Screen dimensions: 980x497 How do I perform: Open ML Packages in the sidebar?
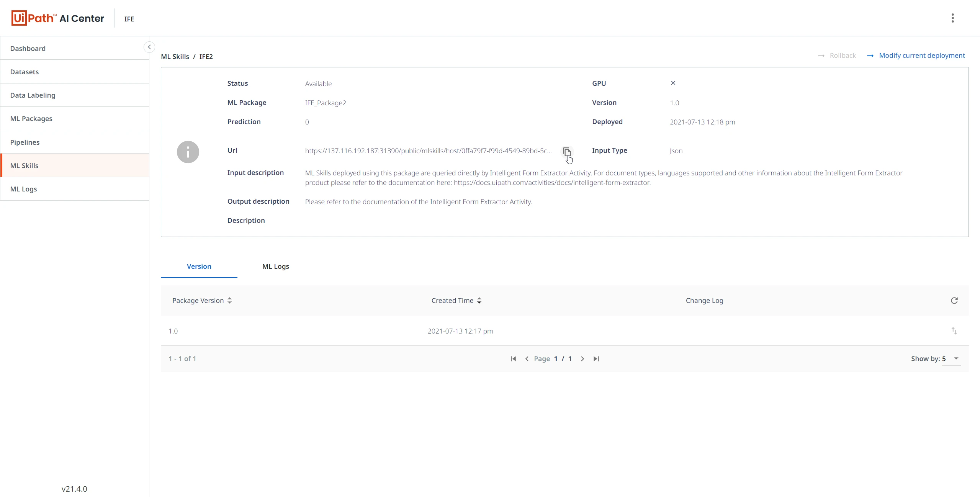tap(75, 118)
